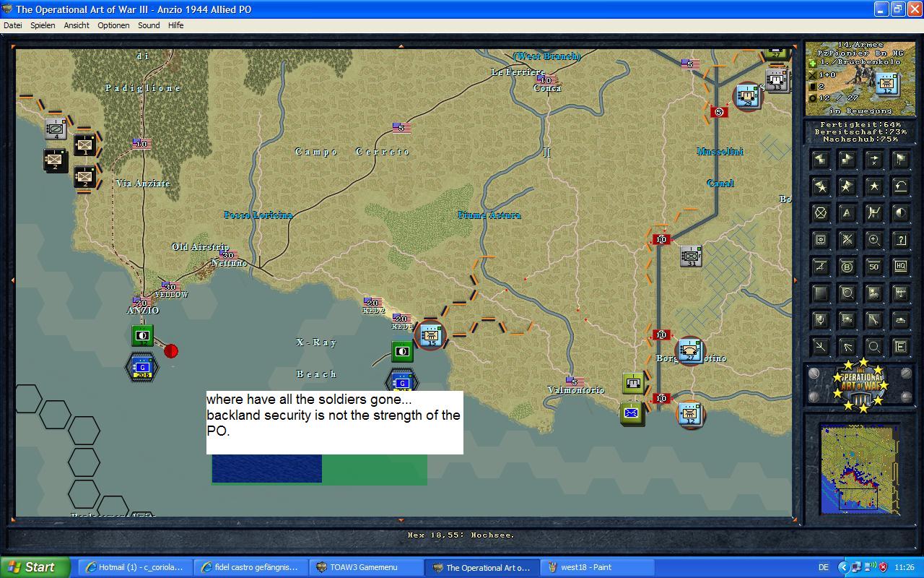
Task: Click the question mark help button
Action: pyautogui.click(x=900, y=240)
